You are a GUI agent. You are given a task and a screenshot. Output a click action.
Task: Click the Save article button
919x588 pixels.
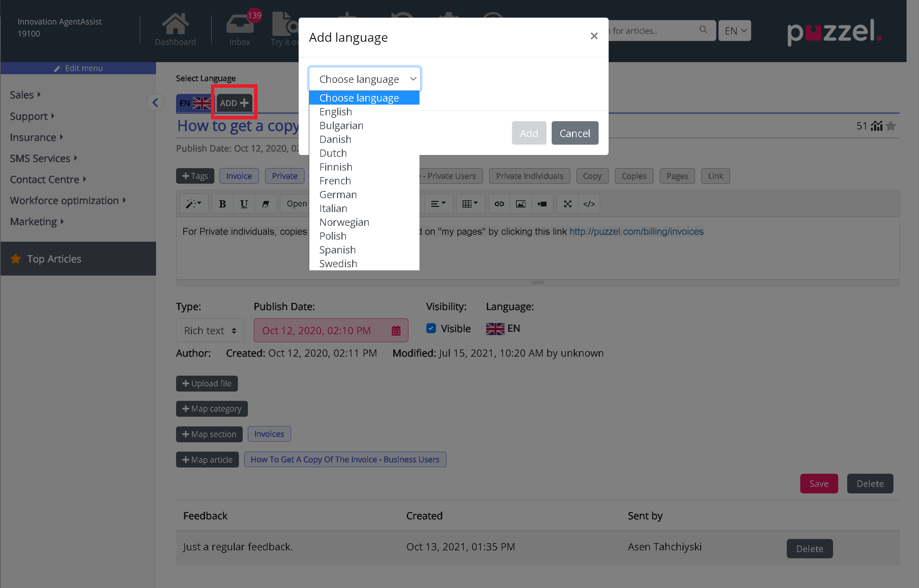point(819,483)
